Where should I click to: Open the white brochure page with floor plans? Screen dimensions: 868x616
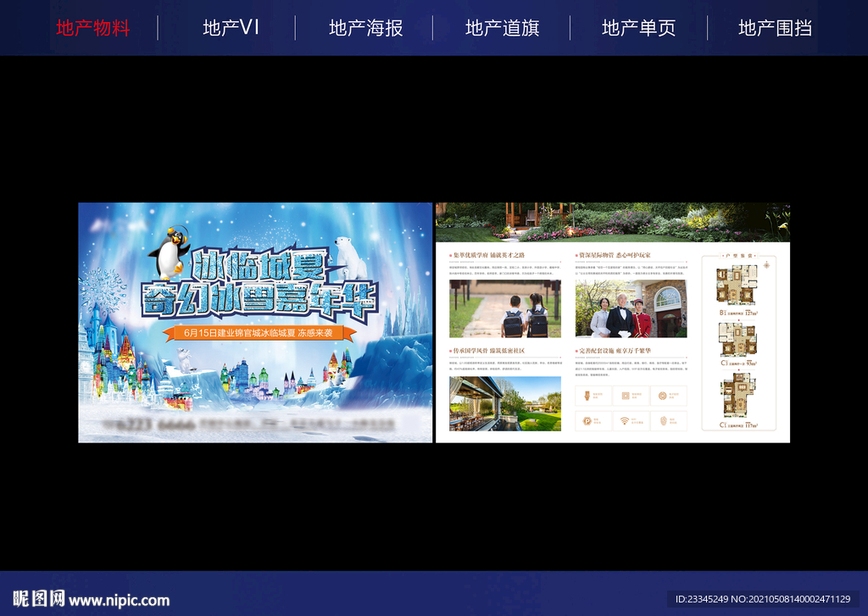(613, 323)
